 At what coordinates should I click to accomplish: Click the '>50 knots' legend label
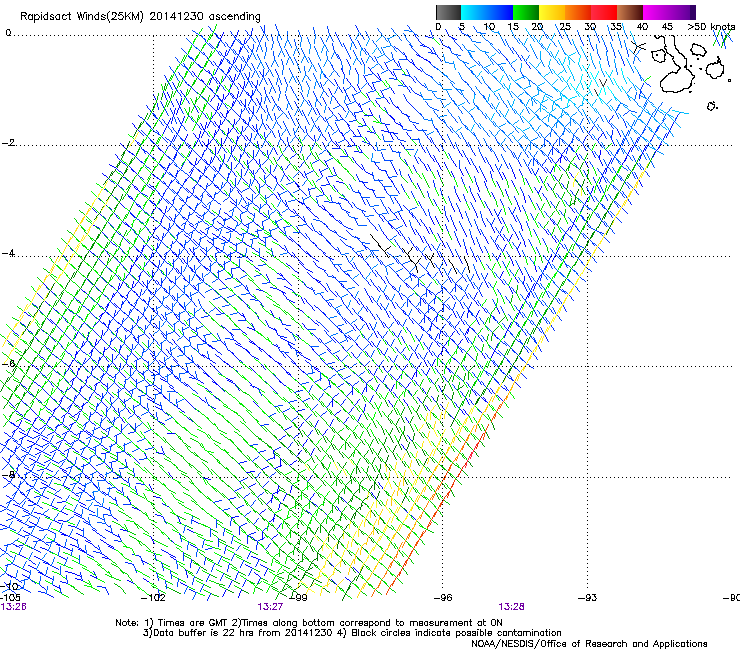point(711,26)
